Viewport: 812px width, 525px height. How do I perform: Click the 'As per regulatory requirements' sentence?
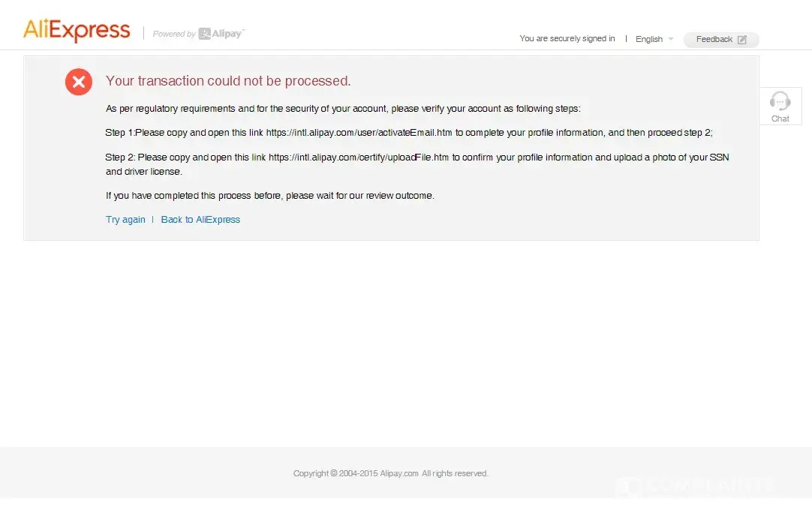pyautogui.click(x=343, y=109)
